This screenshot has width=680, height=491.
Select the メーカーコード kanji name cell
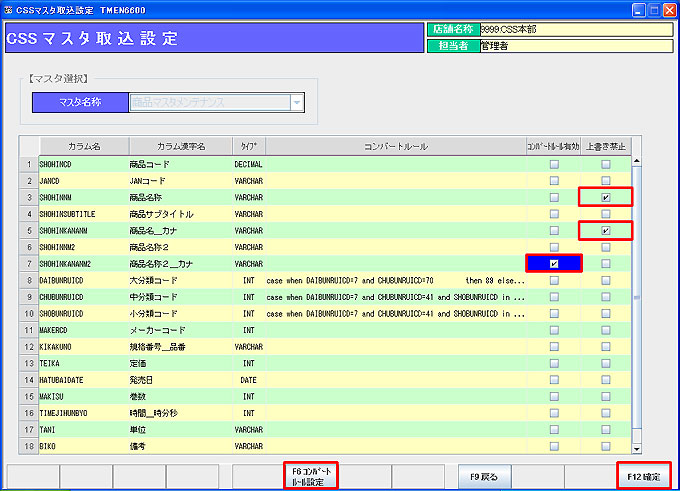(x=180, y=330)
